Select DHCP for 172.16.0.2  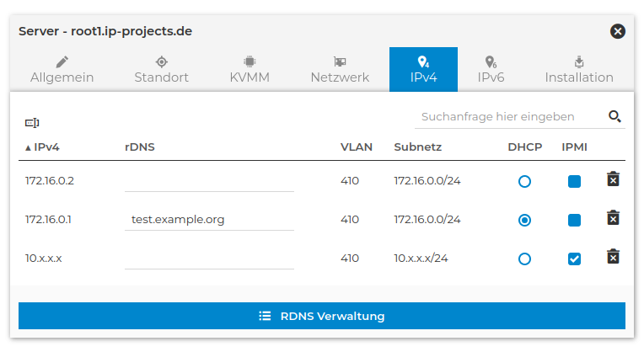[x=525, y=181]
